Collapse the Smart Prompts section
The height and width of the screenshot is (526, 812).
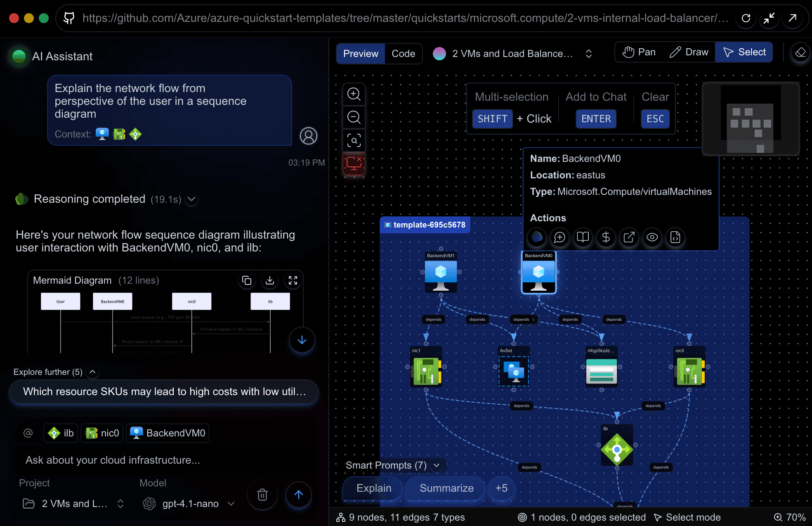437,465
